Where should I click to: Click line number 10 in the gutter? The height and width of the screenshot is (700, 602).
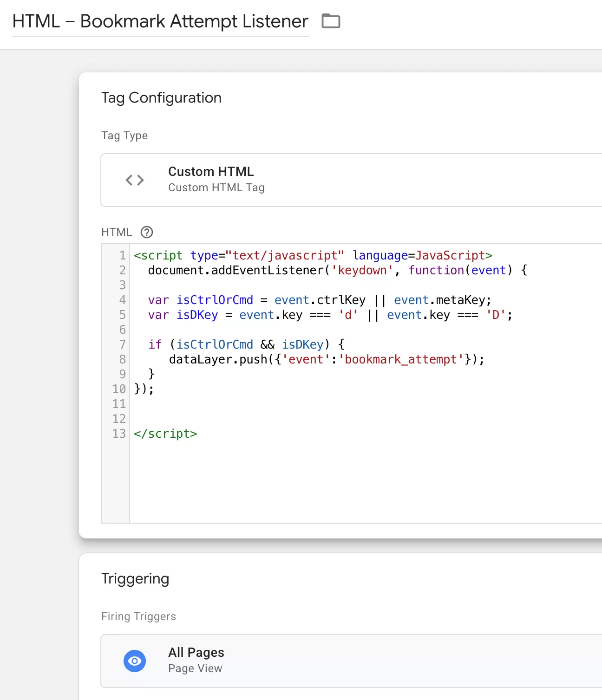click(119, 389)
